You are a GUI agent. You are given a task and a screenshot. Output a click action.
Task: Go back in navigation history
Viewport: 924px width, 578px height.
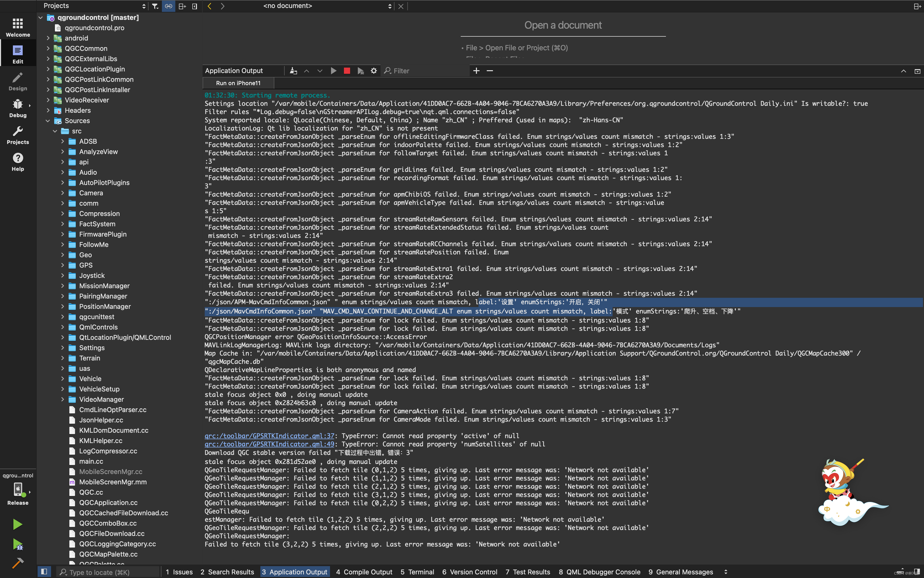coord(209,6)
